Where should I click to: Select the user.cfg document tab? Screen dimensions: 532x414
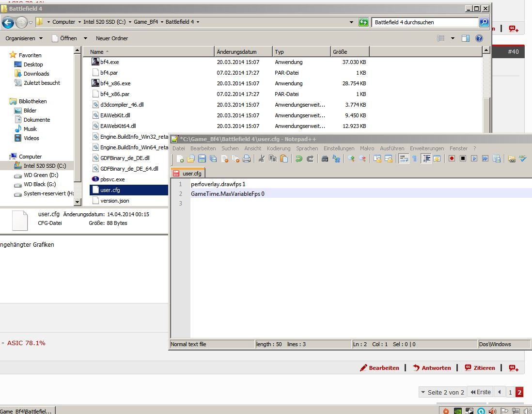[188, 174]
